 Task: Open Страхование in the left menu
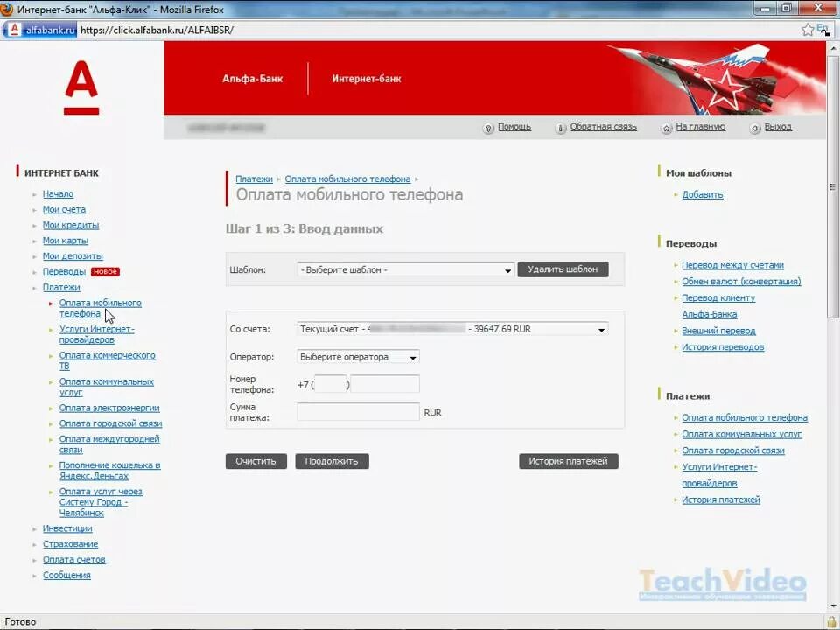[x=70, y=543]
